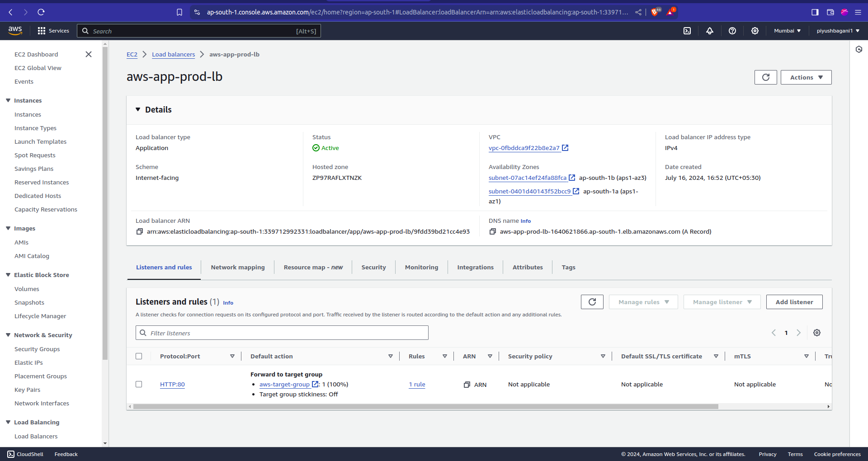This screenshot has width=868, height=461.
Task: Open the Attributes tab
Action: [x=528, y=267]
